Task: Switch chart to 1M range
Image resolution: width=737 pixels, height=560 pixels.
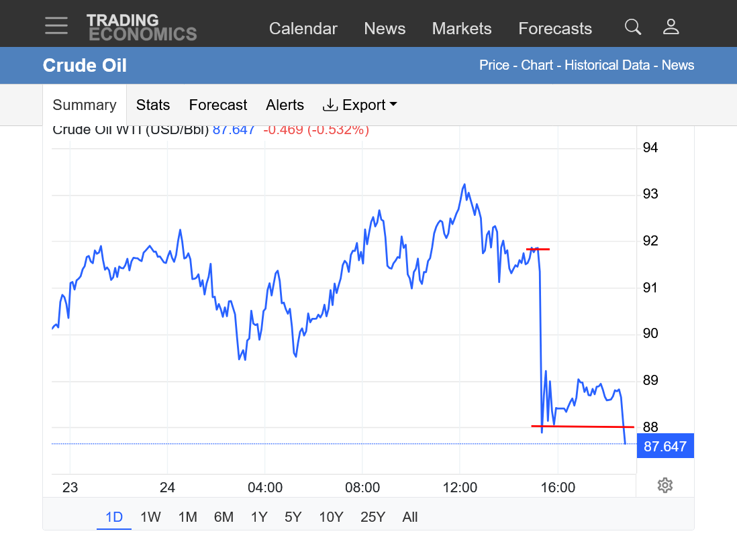Action: coord(187,517)
